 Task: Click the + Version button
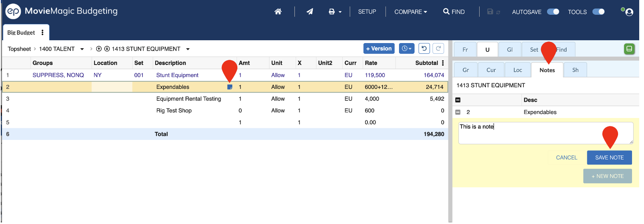(x=379, y=48)
